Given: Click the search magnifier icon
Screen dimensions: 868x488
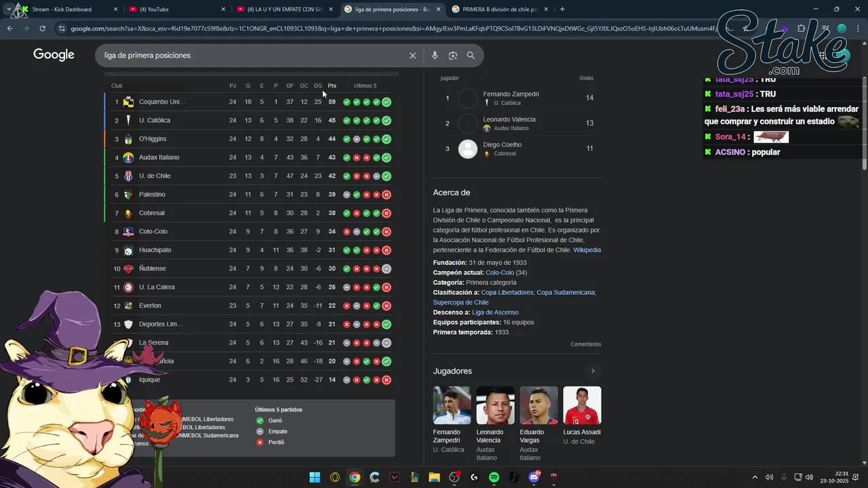Looking at the screenshot, I should point(471,56).
